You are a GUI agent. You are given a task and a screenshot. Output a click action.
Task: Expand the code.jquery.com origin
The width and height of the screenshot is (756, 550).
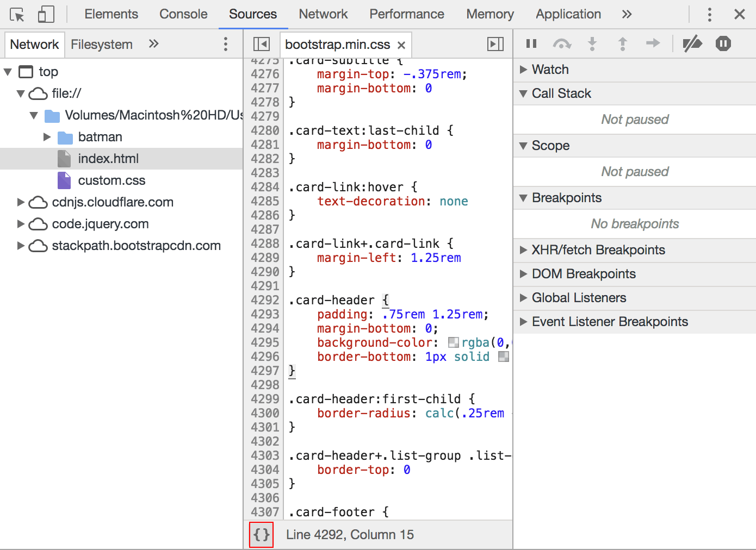pyautogui.click(x=21, y=224)
